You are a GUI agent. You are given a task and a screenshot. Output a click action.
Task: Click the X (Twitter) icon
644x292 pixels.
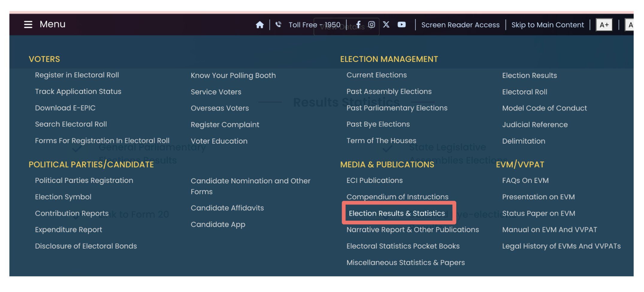pyautogui.click(x=386, y=25)
